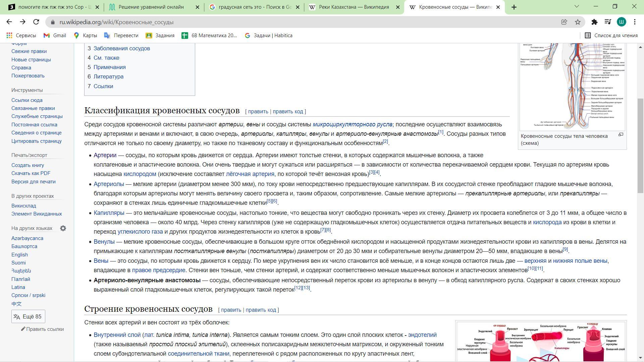Expand the 'Ещё 85' languages button

click(28, 316)
